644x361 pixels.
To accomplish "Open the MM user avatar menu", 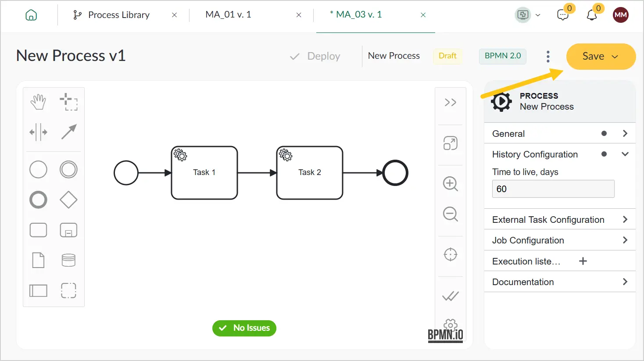I will [620, 15].
